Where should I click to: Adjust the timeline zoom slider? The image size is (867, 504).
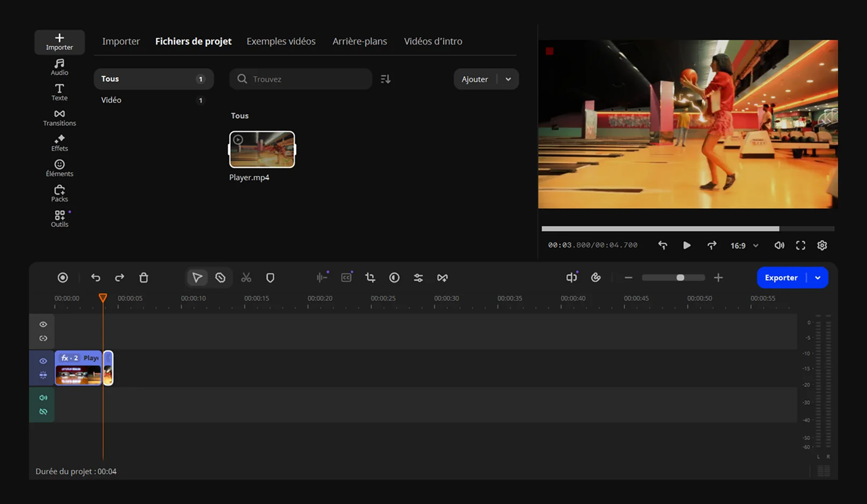[680, 277]
